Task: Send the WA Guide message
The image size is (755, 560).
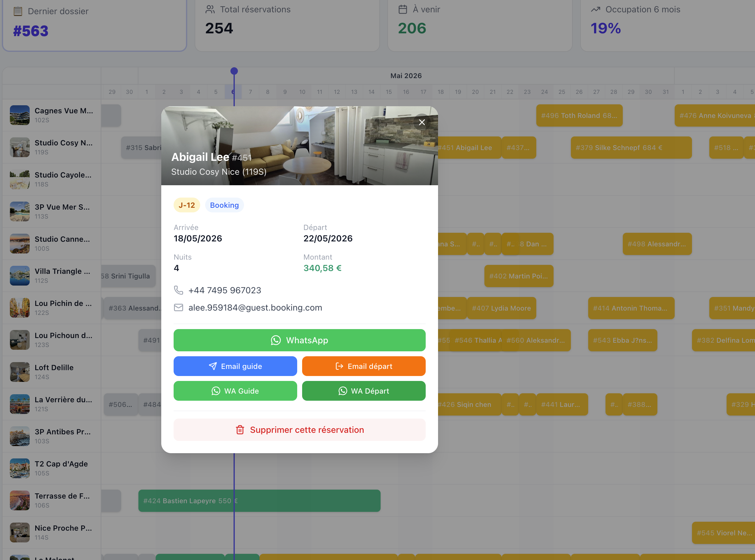Action: click(x=235, y=391)
